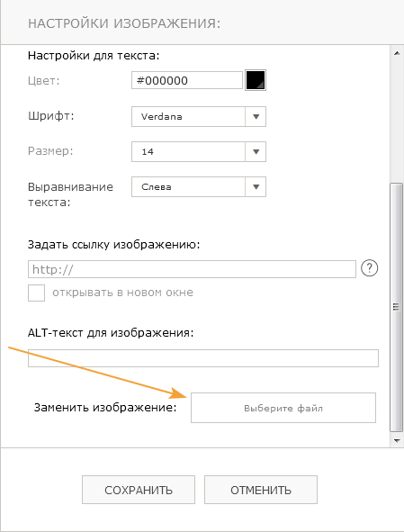Click the Выберите файл button
Image resolution: width=404 pixels, height=532 pixels.
(283, 408)
